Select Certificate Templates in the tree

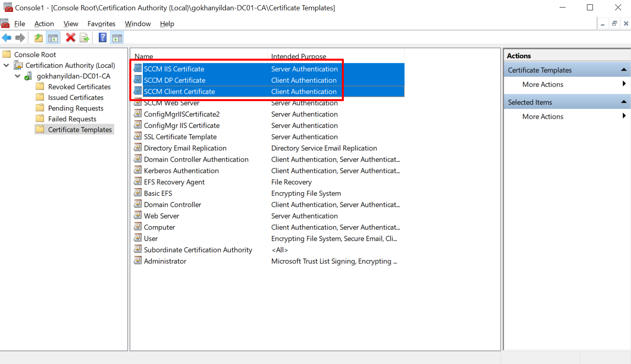click(x=80, y=130)
